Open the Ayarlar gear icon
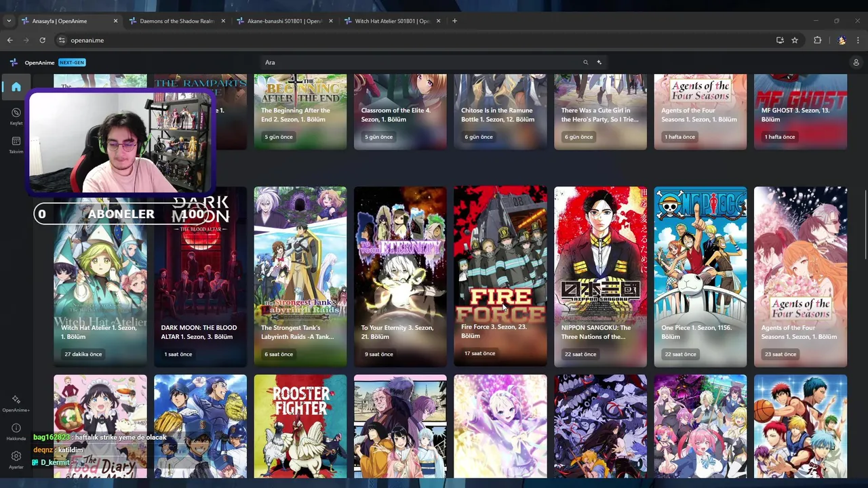This screenshot has height=488, width=868. pyautogui.click(x=16, y=456)
